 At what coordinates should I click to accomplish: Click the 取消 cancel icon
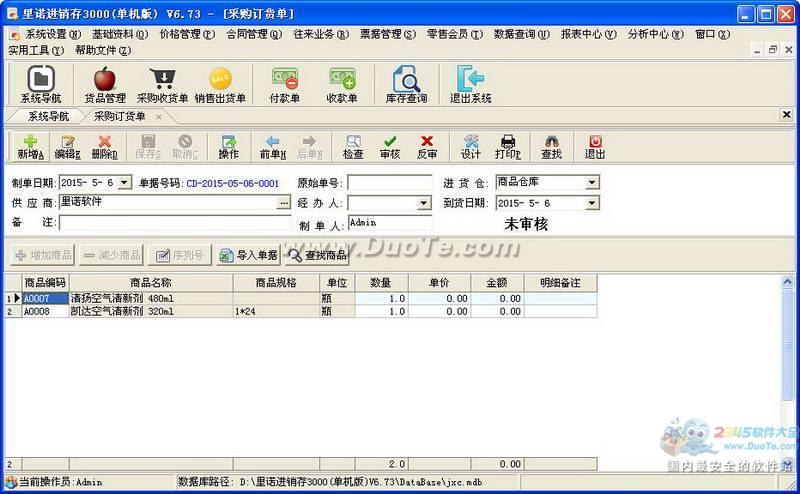click(185, 147)
